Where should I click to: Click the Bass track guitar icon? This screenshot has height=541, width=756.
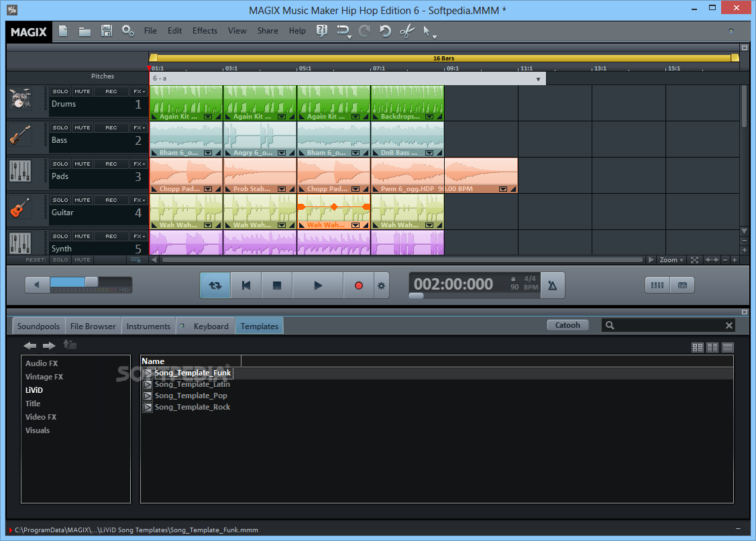coord(20,135)
